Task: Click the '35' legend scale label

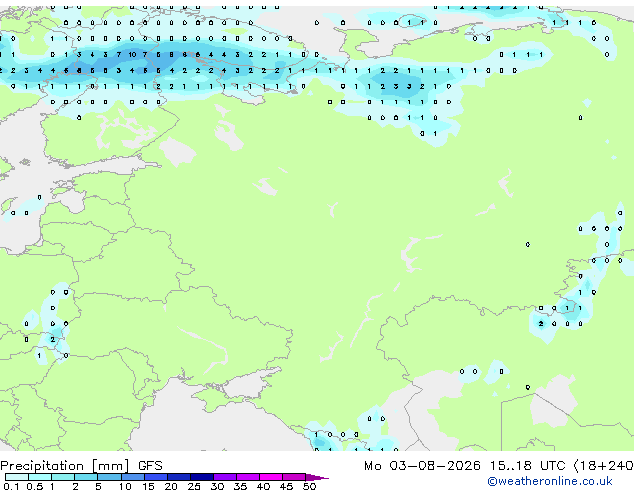Action: (240, 486)
